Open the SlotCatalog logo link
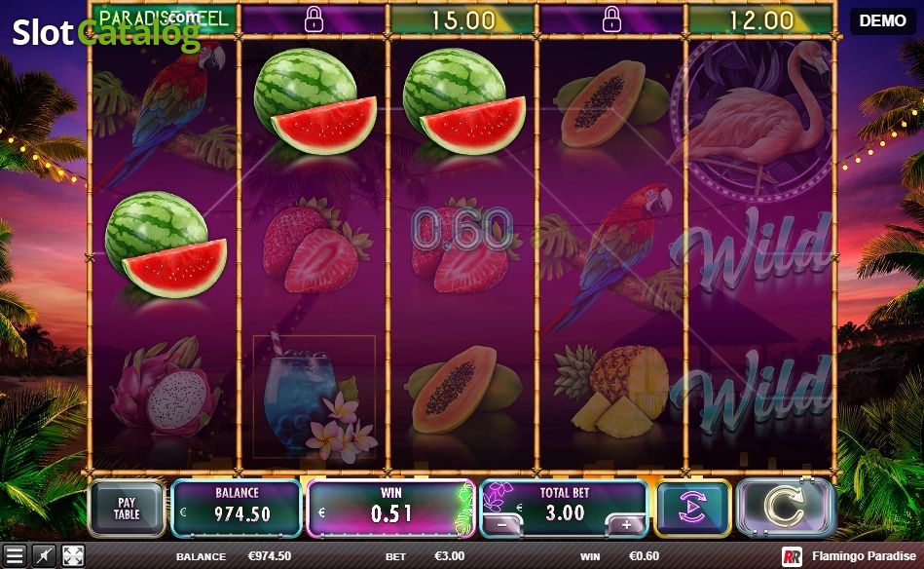The height and width of the screenshot is (569, 924). click(x=106, y=32)
